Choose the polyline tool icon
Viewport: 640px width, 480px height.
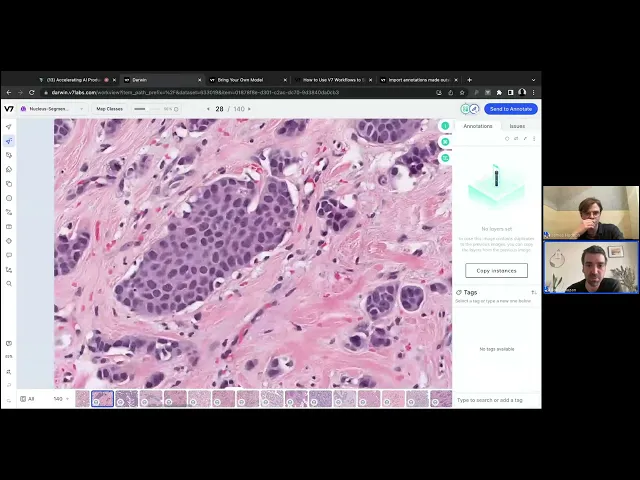point(9,212)
